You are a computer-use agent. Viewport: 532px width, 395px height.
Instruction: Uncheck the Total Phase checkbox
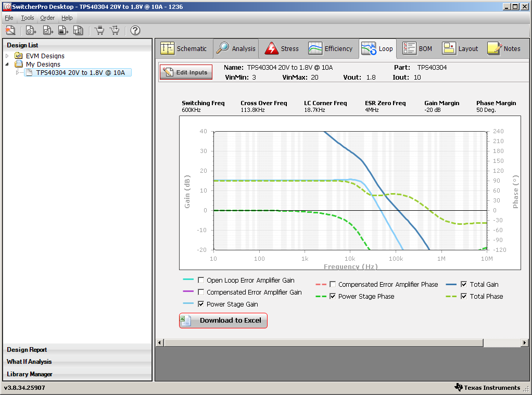(x=464, y=296)
